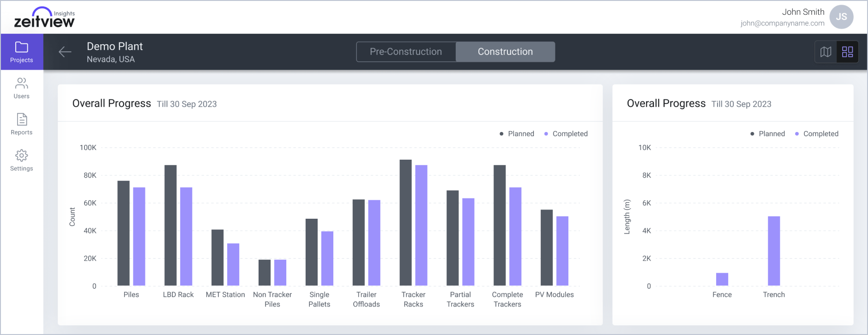Screen dimensions: 868x335
Task: Click the John Smith user name
Action: pyautogui.click(x=803, y=12)
